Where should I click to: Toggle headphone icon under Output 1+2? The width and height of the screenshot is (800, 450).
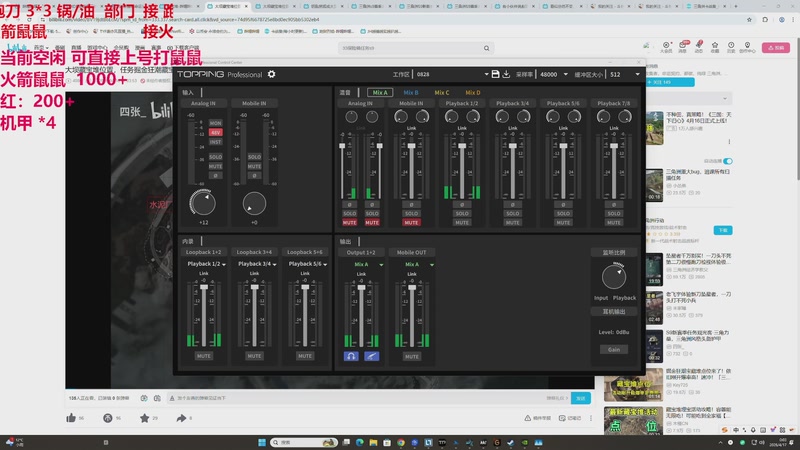pyautogui.click(x=351, y=356)
